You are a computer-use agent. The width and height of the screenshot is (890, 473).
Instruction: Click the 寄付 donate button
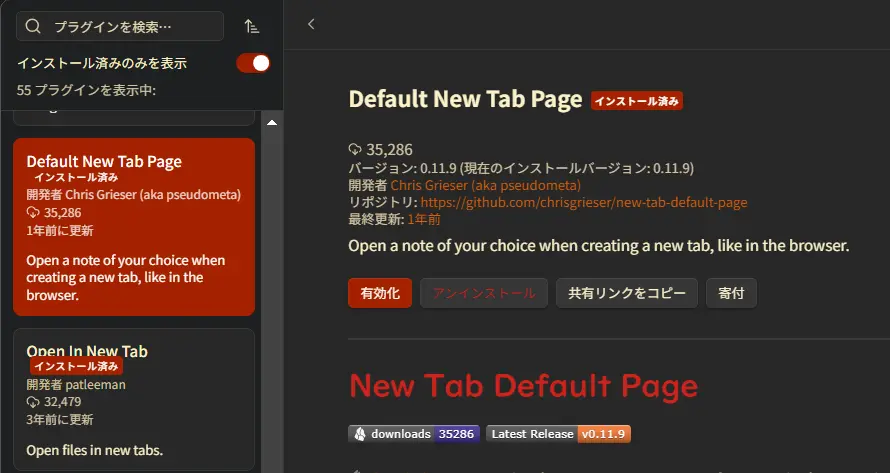(731, 293)
